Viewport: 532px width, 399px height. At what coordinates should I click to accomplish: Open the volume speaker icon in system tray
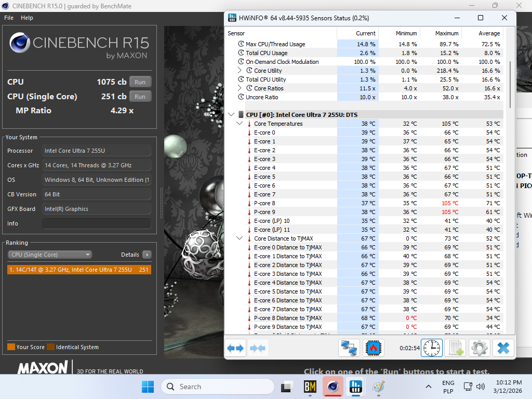tap(481, 387)
